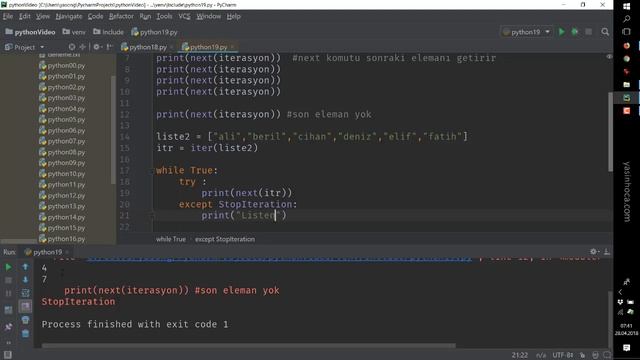
Task: Click pause output button in Run panel
Action: [x=8, y=293]
